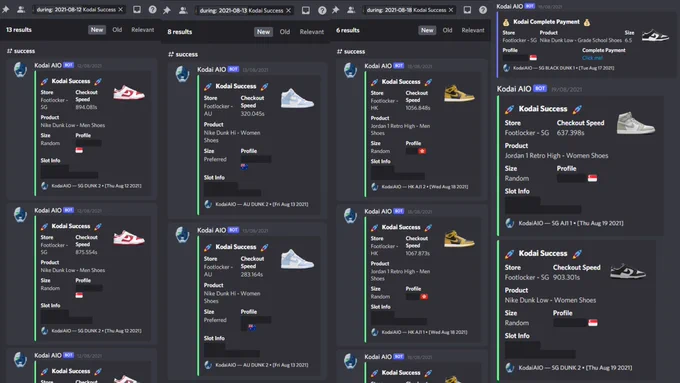Open Kodai AIO avatar beside the 1056.848s message

350,70
